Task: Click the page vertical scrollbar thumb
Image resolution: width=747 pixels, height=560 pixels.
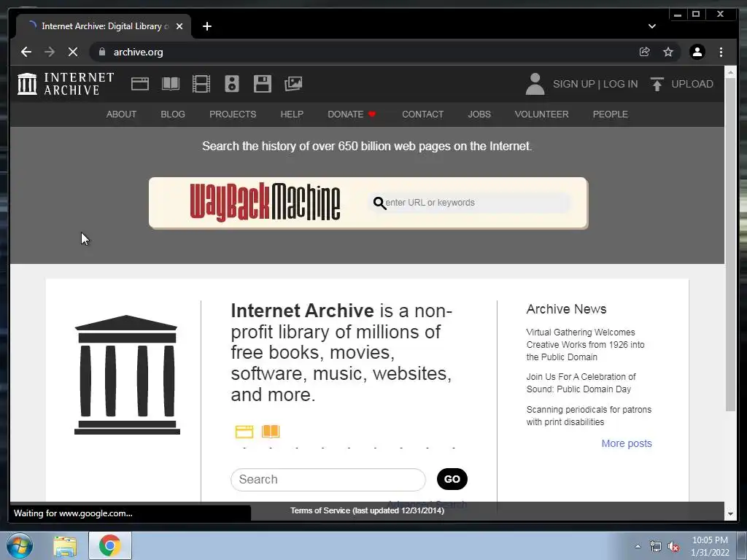Action: [729, 244]
